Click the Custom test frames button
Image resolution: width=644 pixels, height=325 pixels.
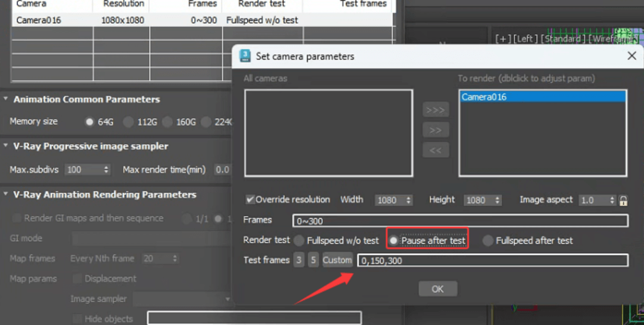tap(337, 260)
